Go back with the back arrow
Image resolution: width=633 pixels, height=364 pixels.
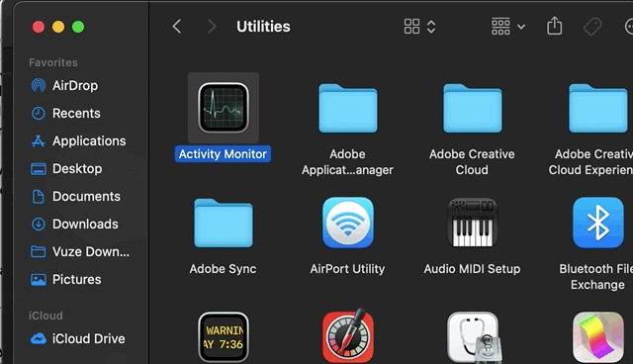click(x=177, y=27)
